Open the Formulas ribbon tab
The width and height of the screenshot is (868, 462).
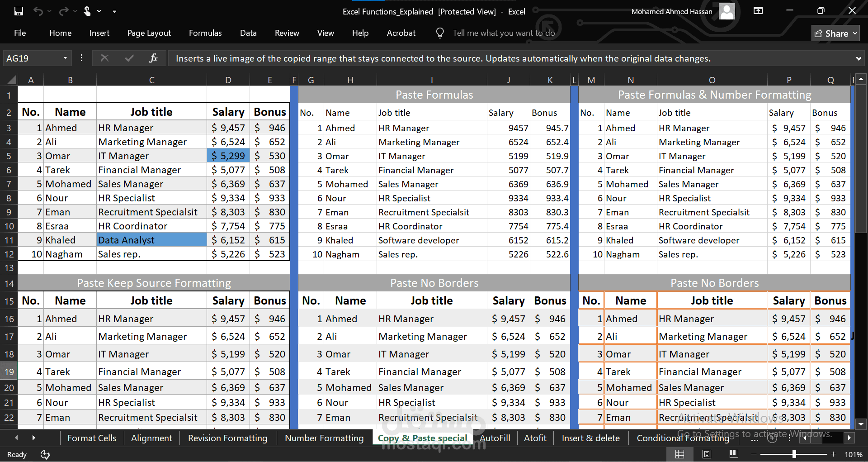[x=205, y=33]
